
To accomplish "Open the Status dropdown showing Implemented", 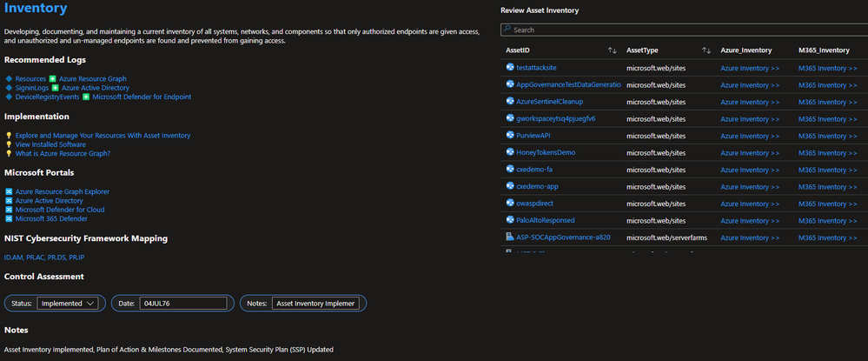I will coord(68,304).
